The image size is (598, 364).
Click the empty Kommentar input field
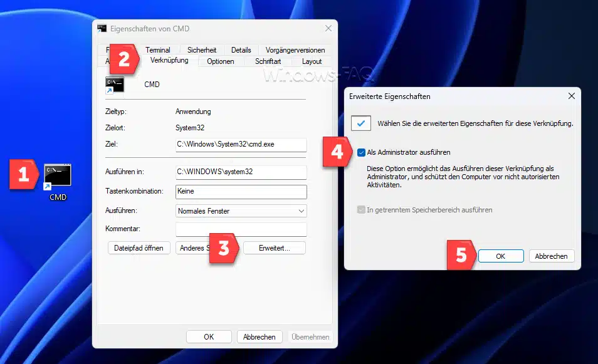point(241,229)
